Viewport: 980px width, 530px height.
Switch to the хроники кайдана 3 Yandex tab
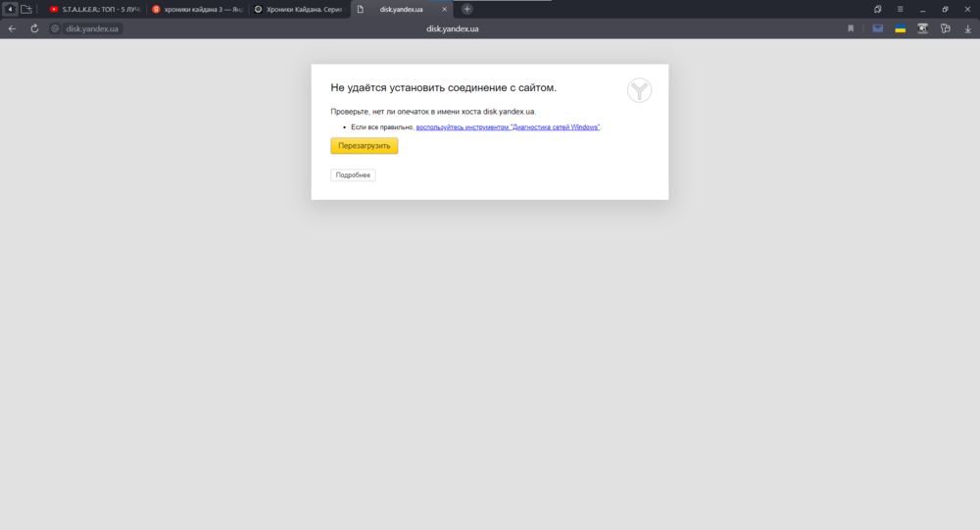click(x=198, y=10)
